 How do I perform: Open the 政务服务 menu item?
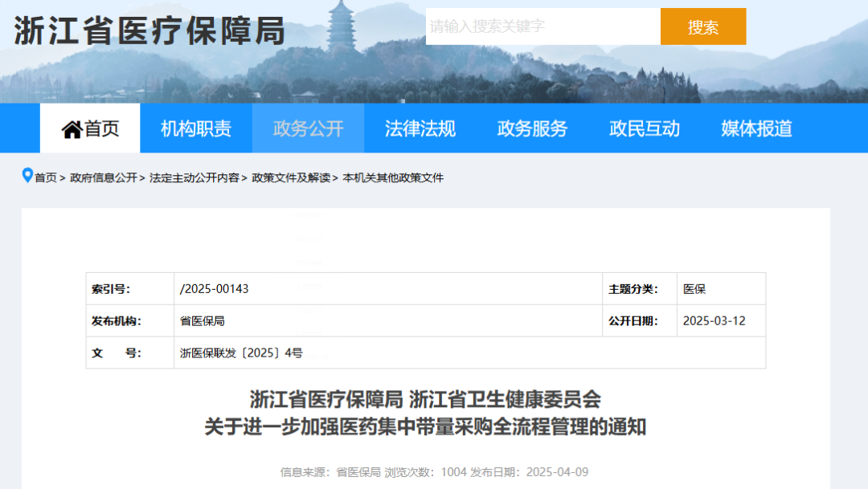point(532,128)
